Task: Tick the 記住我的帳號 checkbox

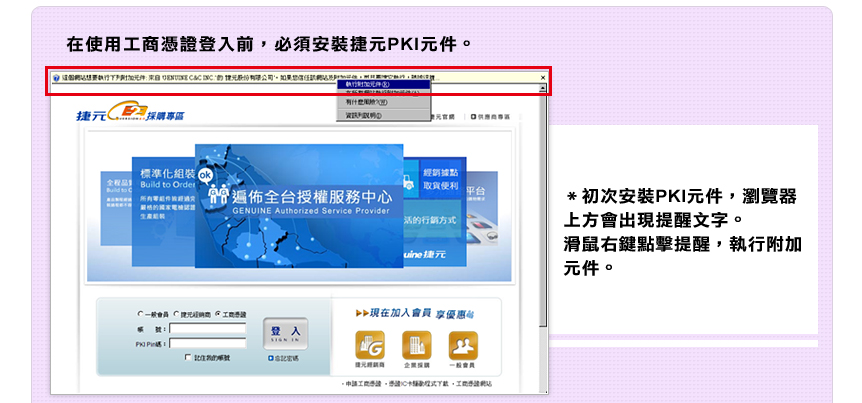Action: (x=188, y=357)
